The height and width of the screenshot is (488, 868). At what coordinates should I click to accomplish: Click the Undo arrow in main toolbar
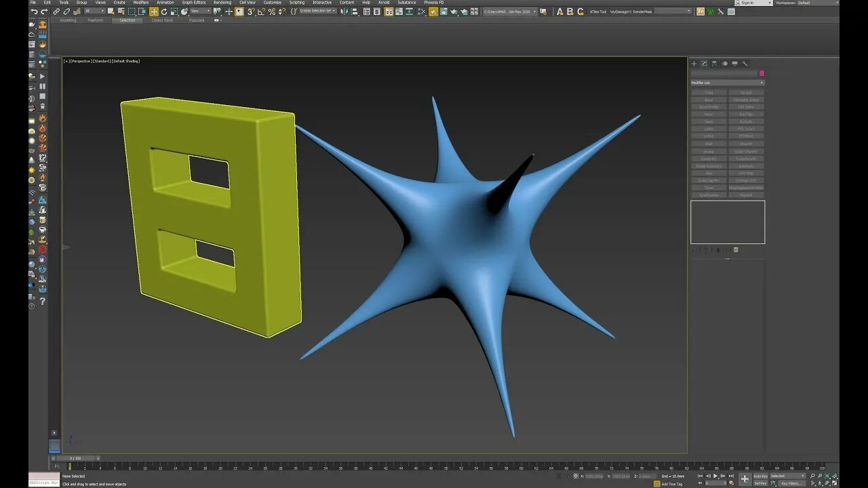pos(34,12)
